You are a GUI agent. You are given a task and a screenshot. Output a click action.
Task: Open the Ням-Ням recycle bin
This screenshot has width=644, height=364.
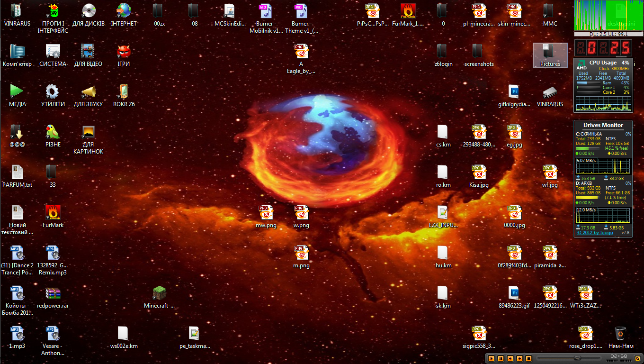[621, 337]
